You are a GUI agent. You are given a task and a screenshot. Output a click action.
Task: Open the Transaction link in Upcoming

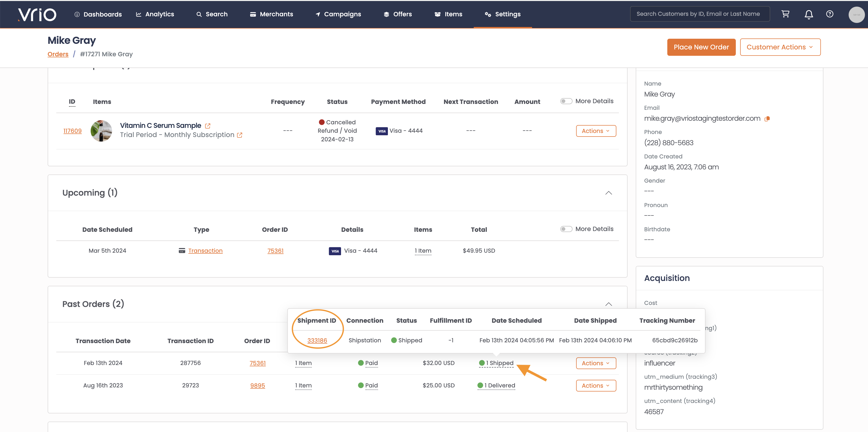coord(205,251)
